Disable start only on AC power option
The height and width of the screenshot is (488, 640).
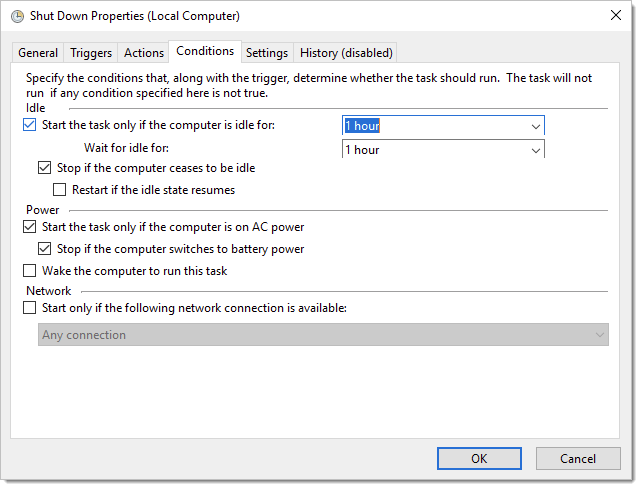pos(29,228)
